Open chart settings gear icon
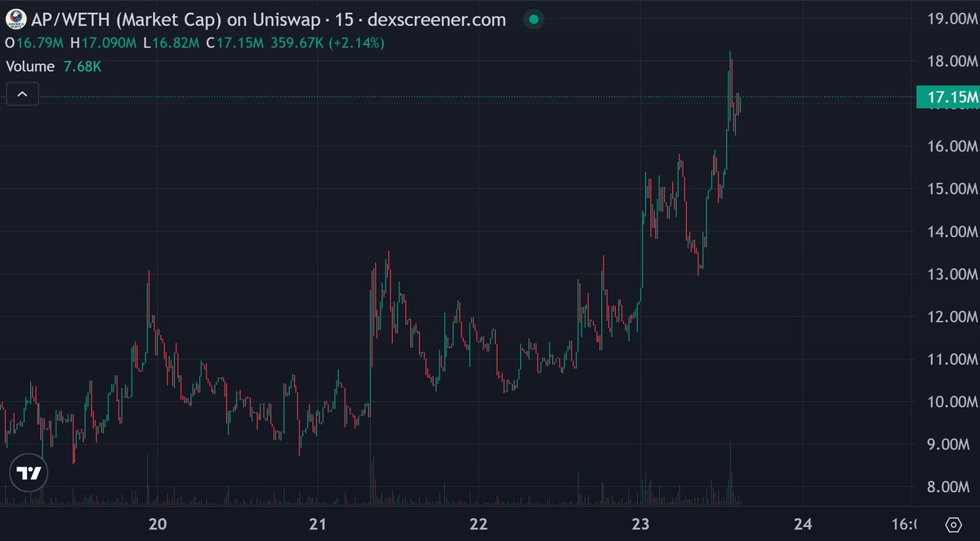 click(x=952, y=525)
